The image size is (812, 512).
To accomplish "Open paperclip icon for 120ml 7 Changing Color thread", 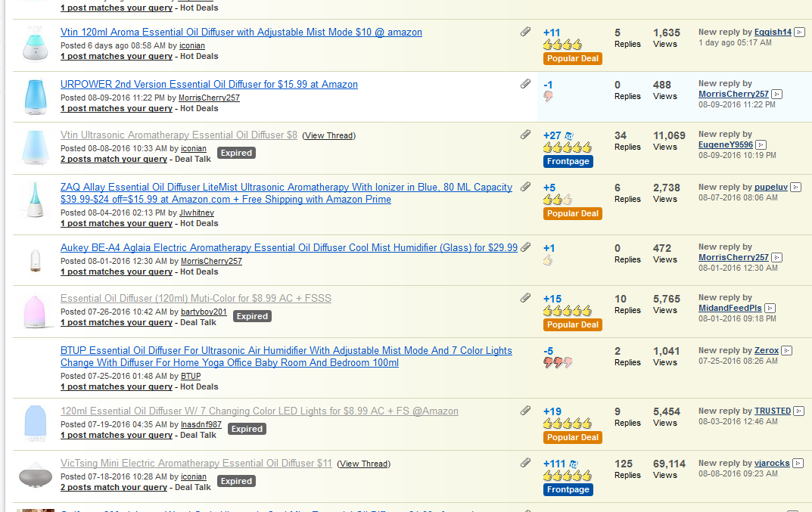I will point(525,410).
